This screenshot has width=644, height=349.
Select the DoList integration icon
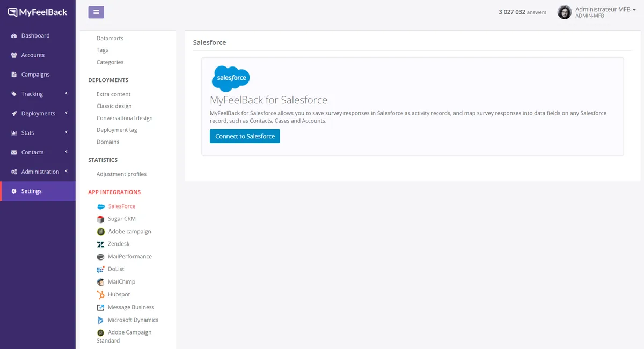(x=100, y=269)
